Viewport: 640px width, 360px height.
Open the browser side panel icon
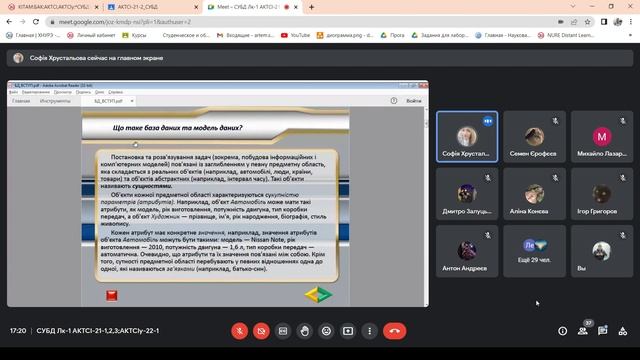pos(604,22)
